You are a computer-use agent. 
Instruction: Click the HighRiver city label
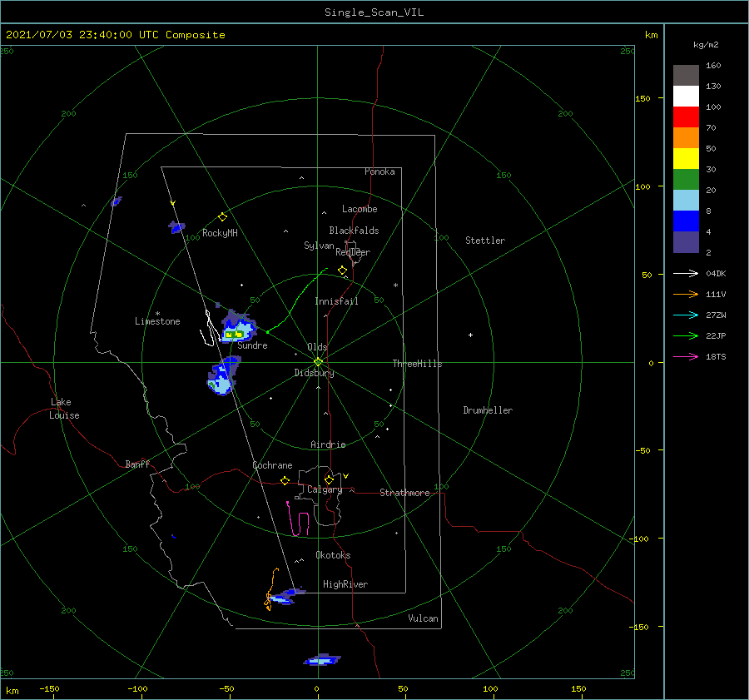coord(345,584)
